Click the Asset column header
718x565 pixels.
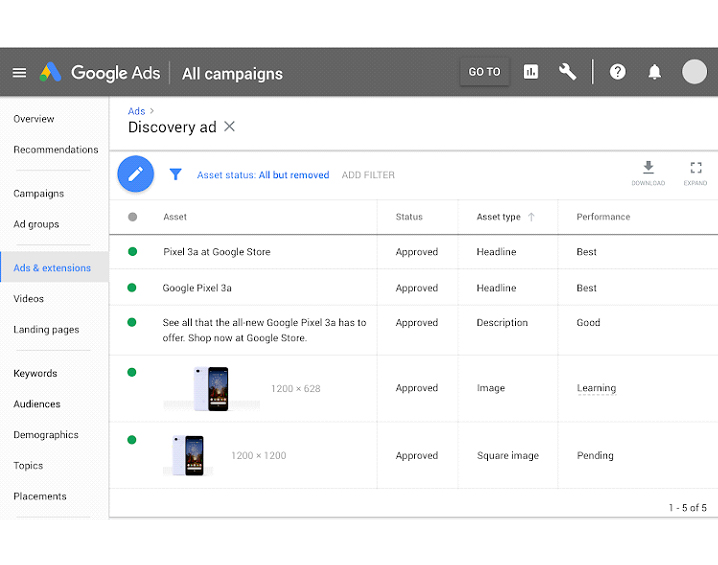coord(175,217)
